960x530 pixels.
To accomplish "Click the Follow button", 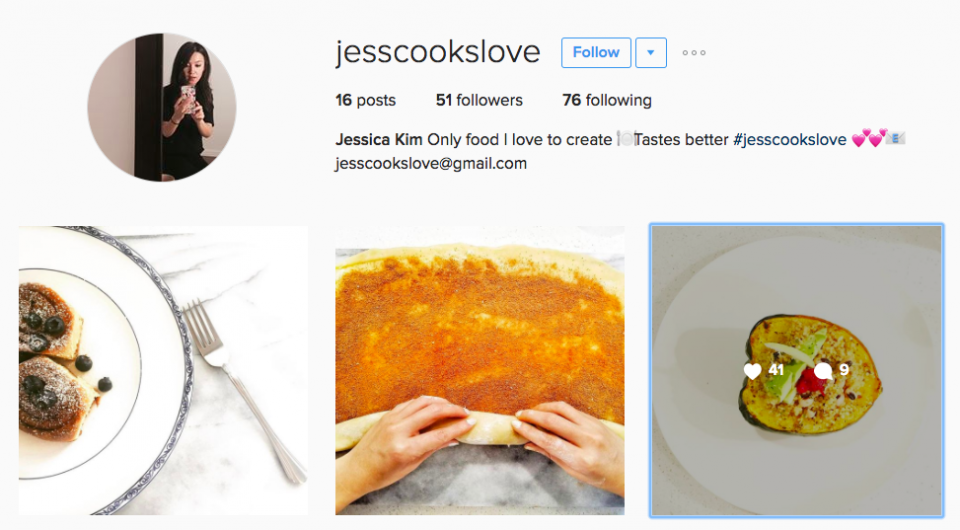I will click(596, 53).
